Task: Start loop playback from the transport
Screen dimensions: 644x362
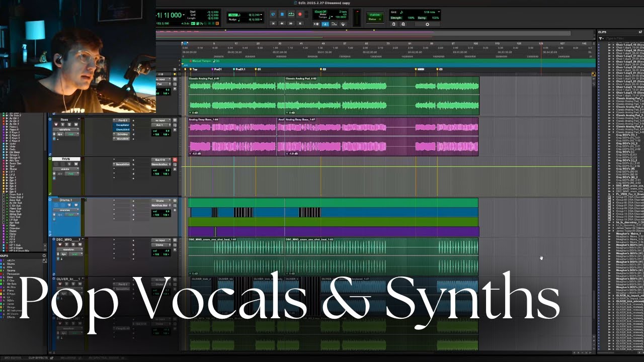Action: [x=291, y=14]
